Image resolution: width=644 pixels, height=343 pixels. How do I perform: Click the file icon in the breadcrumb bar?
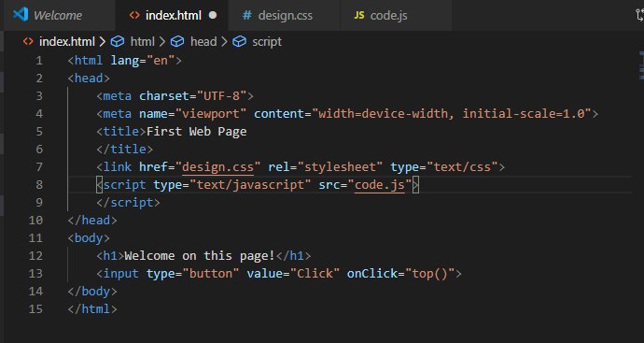(28, 41)
